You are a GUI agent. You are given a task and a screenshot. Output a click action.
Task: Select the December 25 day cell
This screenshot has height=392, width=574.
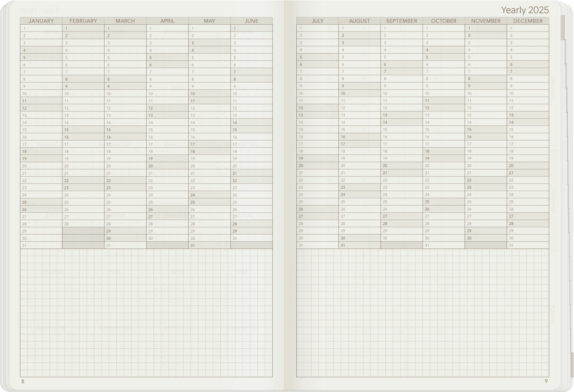click(528, 202)
